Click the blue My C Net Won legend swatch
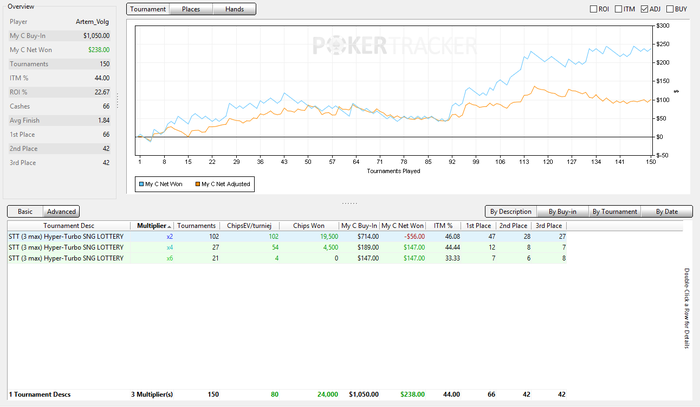The image size is (700, 407). click(143, 184)
